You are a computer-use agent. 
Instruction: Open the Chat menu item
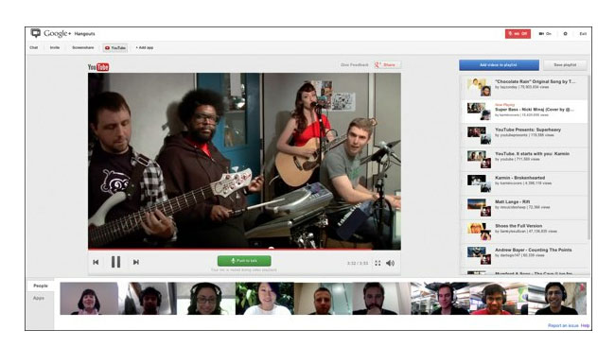click(34, 48)
